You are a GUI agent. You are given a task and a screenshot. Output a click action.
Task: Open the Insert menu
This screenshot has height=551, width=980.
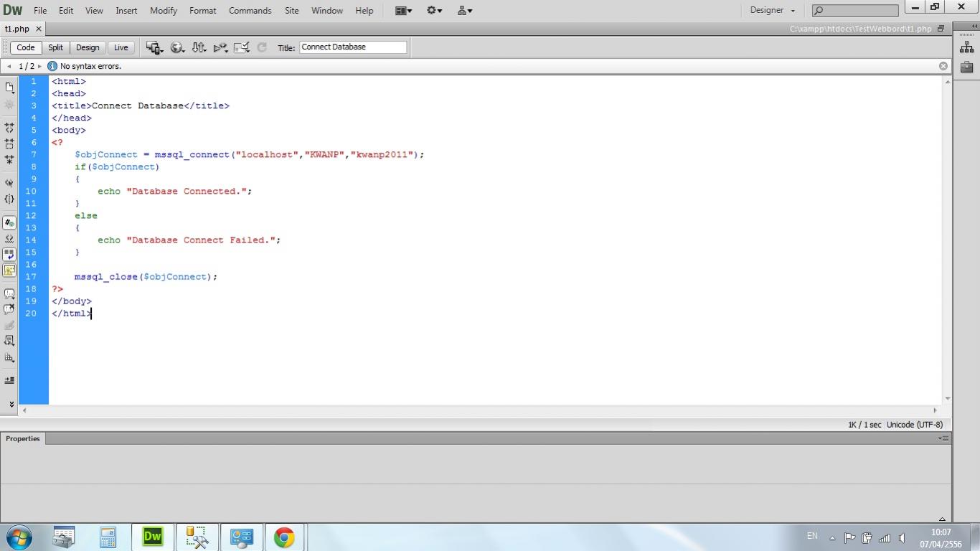point(126,11)
